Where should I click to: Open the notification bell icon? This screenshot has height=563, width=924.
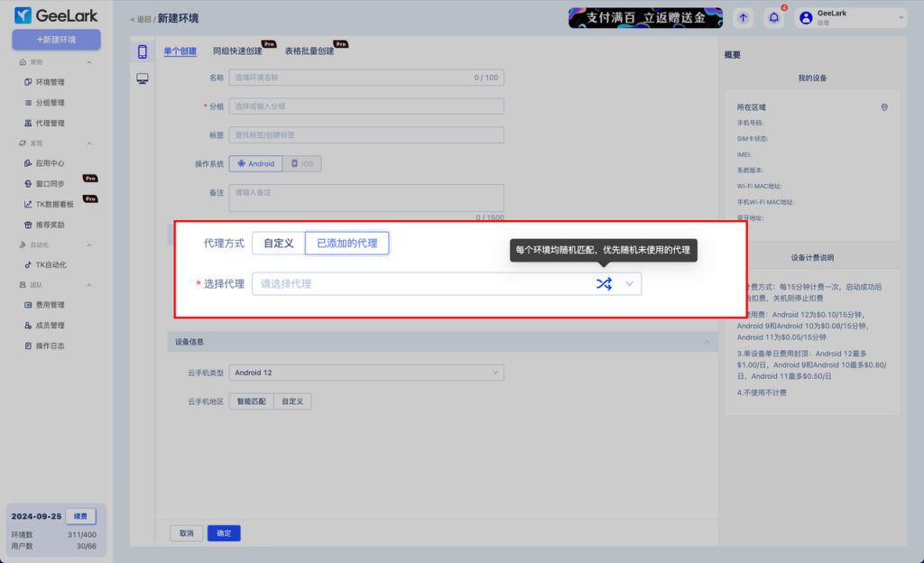coord(773,17)
